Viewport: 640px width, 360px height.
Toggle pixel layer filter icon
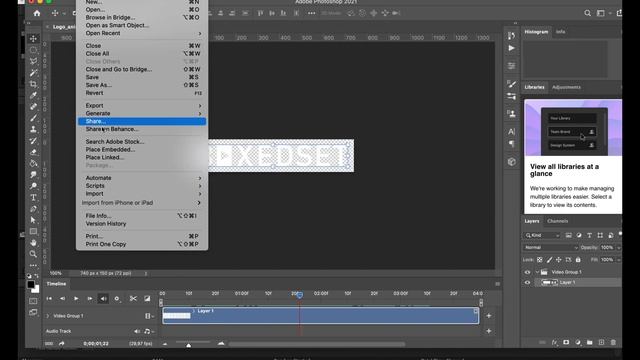(x=569, y=236)
